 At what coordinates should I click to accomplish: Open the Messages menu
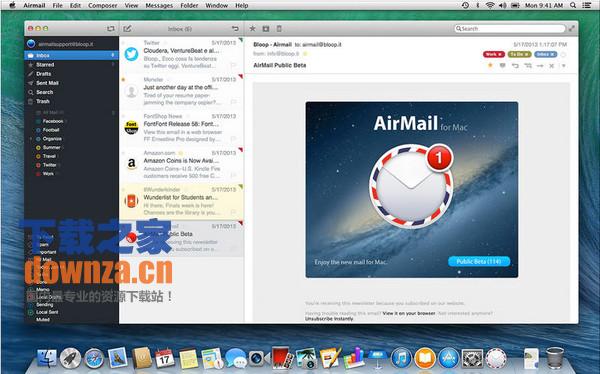[159, 5]
